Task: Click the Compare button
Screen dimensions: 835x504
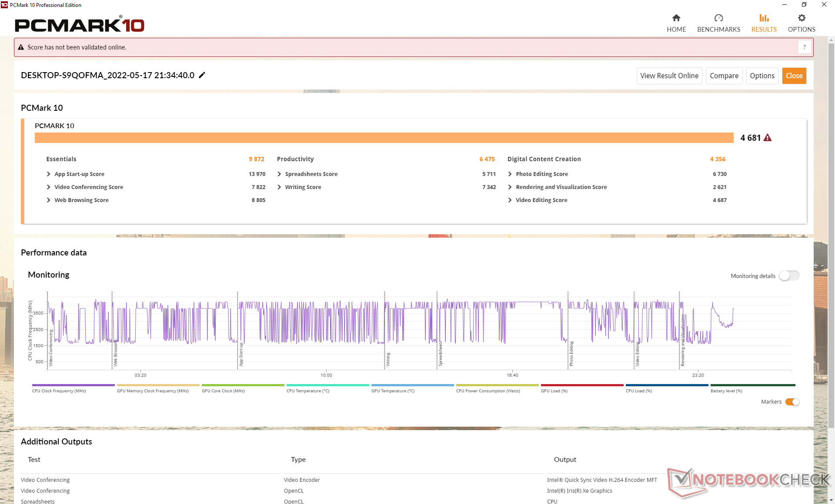Action: [x=724, y=76]
